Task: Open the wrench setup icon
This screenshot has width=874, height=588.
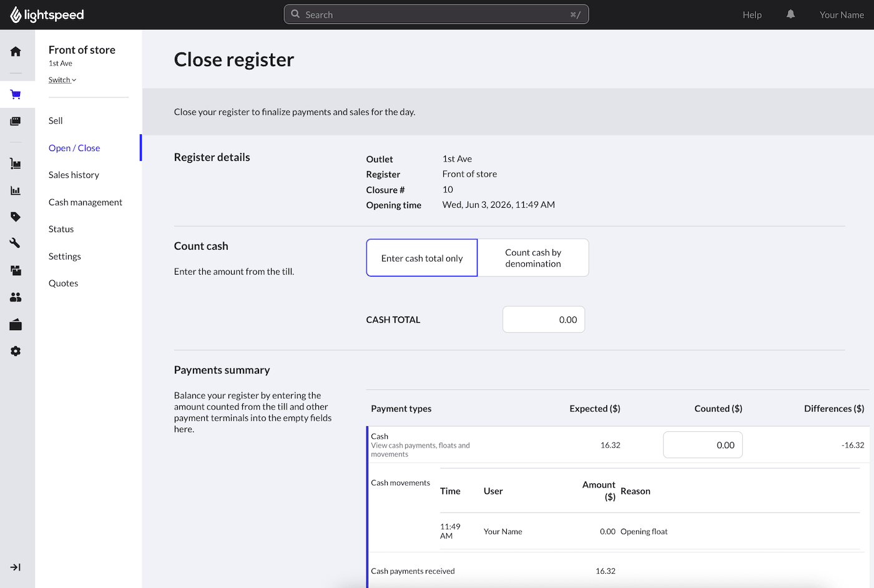Action: [16, 243]
